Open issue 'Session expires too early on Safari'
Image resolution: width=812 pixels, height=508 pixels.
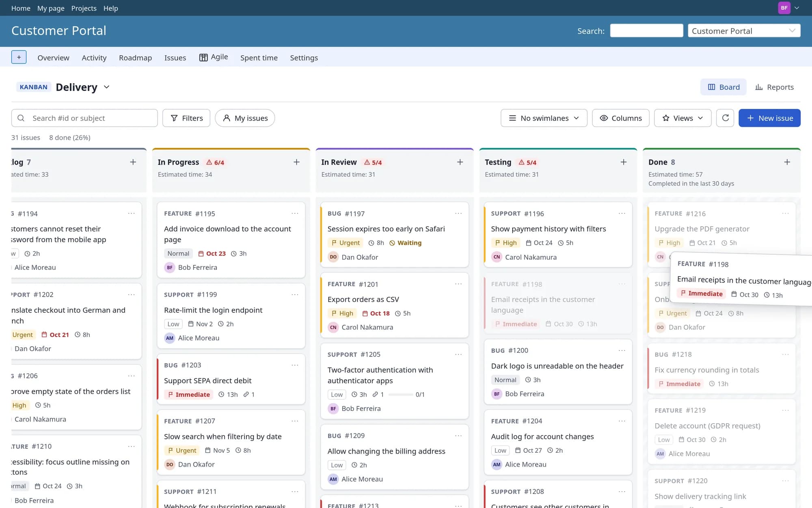click(x=386, y=229)
